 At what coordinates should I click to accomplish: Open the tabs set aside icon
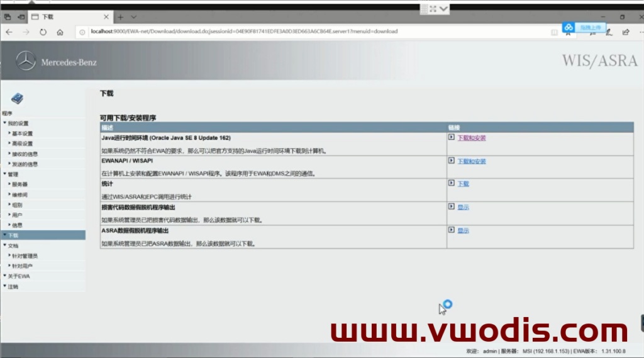pyautogui.click(x=8, y=17)
